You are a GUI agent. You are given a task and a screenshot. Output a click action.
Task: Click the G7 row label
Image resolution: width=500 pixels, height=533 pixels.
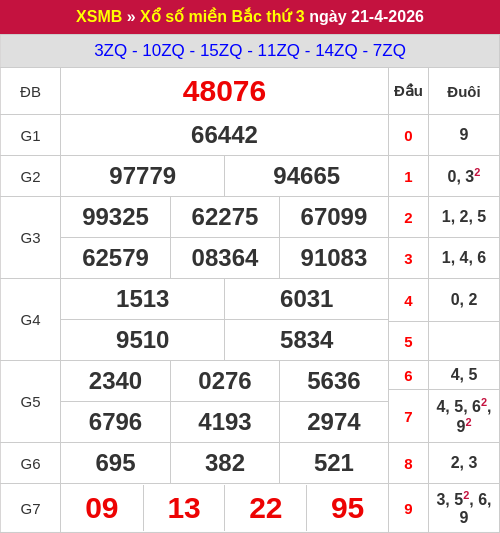pyautogui.click(x=30, y=509)
